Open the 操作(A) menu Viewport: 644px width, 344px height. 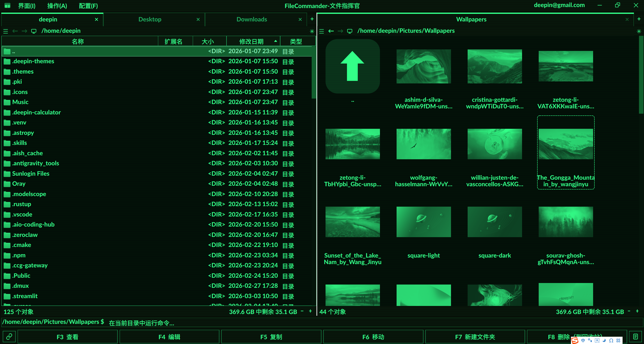[57, 6]
